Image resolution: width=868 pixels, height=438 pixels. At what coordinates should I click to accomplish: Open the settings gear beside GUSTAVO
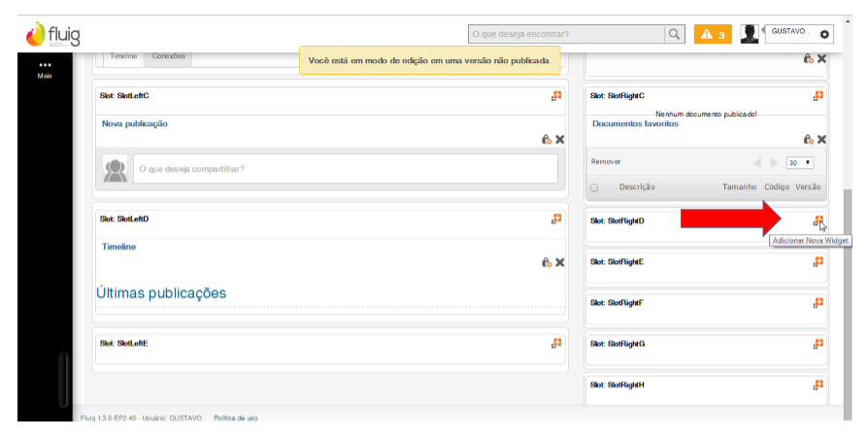pyautogui.click(x=824, y=35)
